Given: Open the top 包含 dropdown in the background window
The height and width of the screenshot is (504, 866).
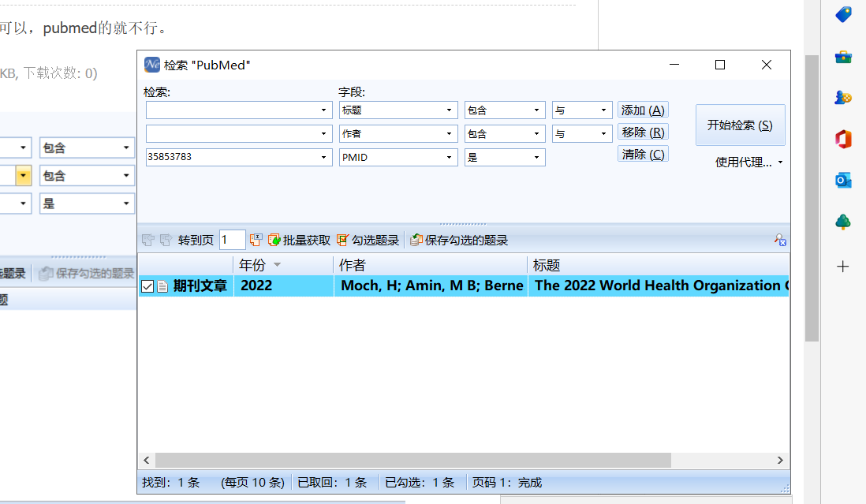Looking at the screenshot, I should point(126,147).
